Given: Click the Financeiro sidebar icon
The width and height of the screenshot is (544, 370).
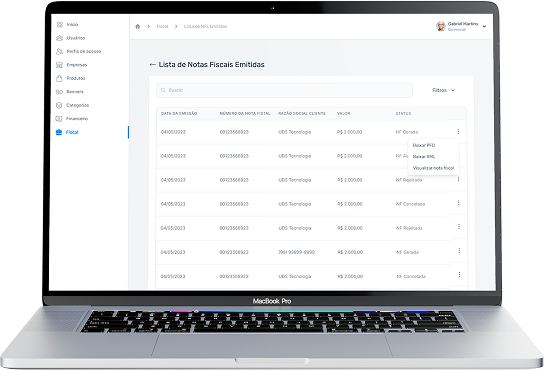Looking at the screenshot, I should [59, 119].
